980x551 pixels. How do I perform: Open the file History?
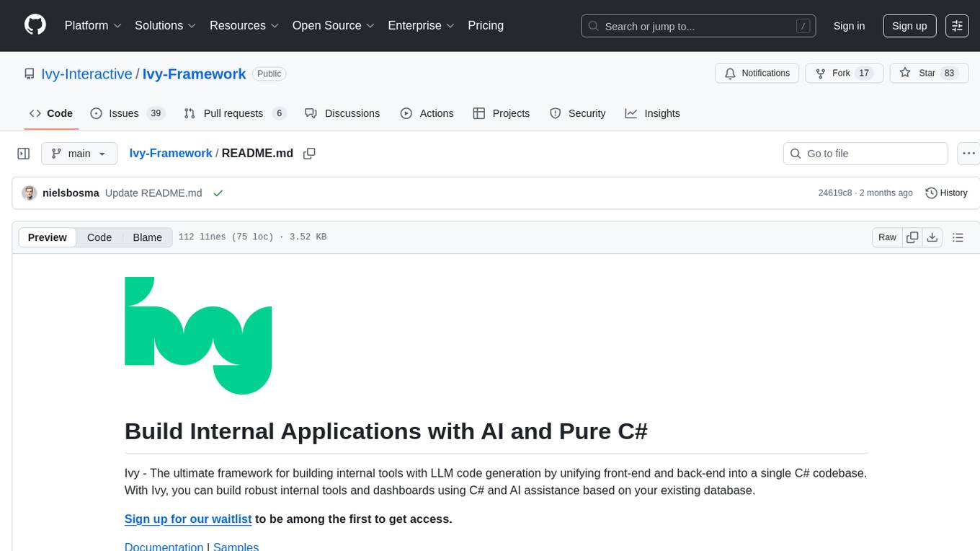coord(946,193)
